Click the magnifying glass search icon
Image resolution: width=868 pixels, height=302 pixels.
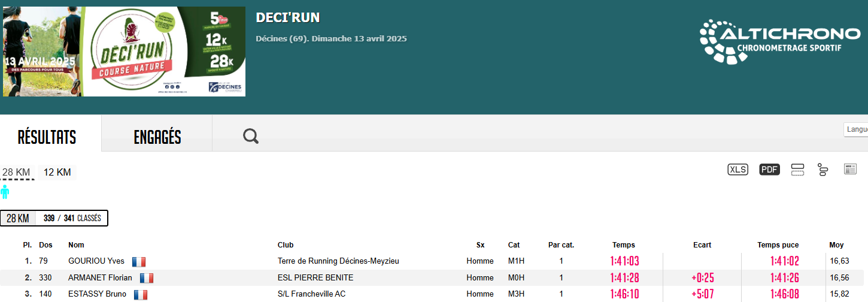(251, 137)
